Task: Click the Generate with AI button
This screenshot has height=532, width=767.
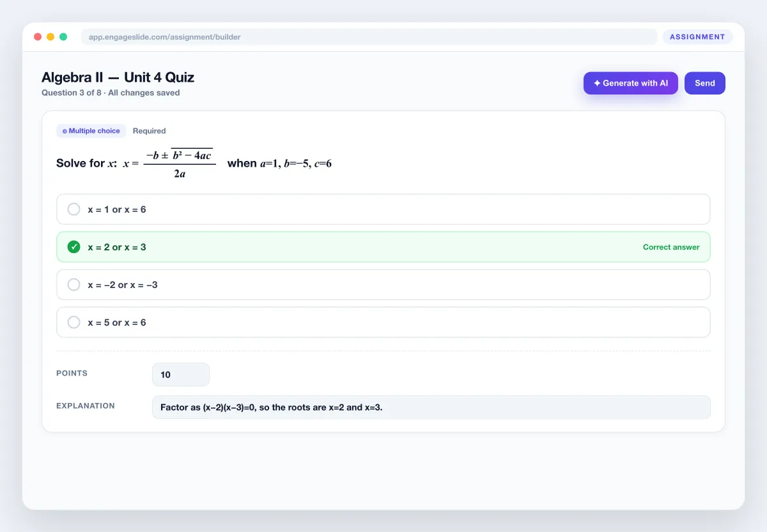Action: click(631, 83)
